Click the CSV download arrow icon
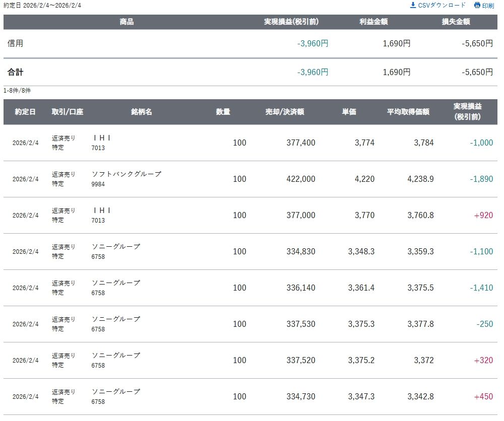The height and width of the screenshot is (421, 504). pos(413,5)
